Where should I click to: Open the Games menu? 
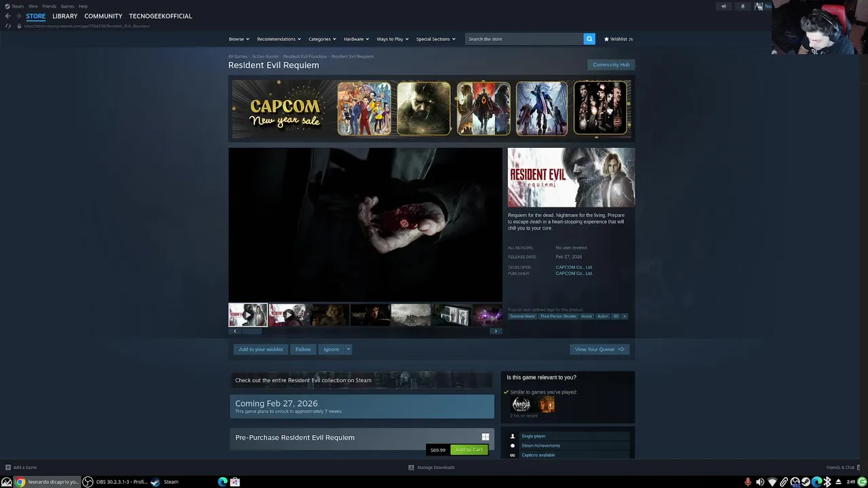(67, 6)
